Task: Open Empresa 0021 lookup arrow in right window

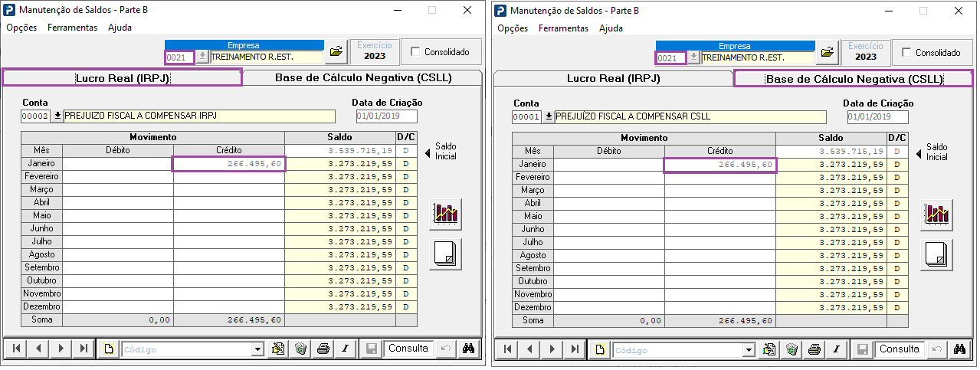Action: [693, 57]
